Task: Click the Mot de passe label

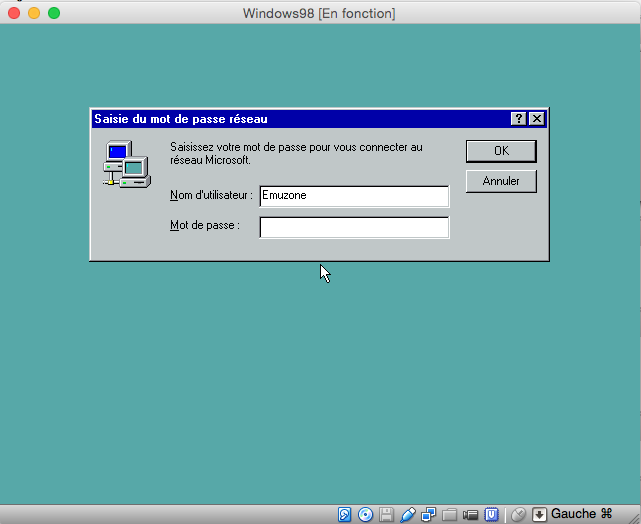Action: [205, 225]
